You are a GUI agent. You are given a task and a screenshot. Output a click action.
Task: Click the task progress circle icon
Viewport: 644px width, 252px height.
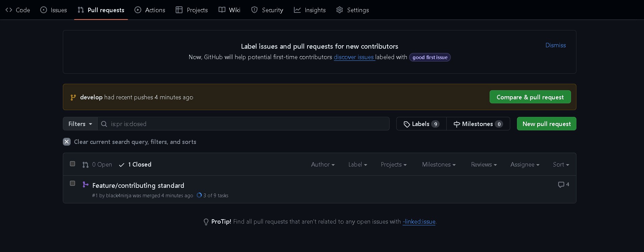(x=199, y=195)
